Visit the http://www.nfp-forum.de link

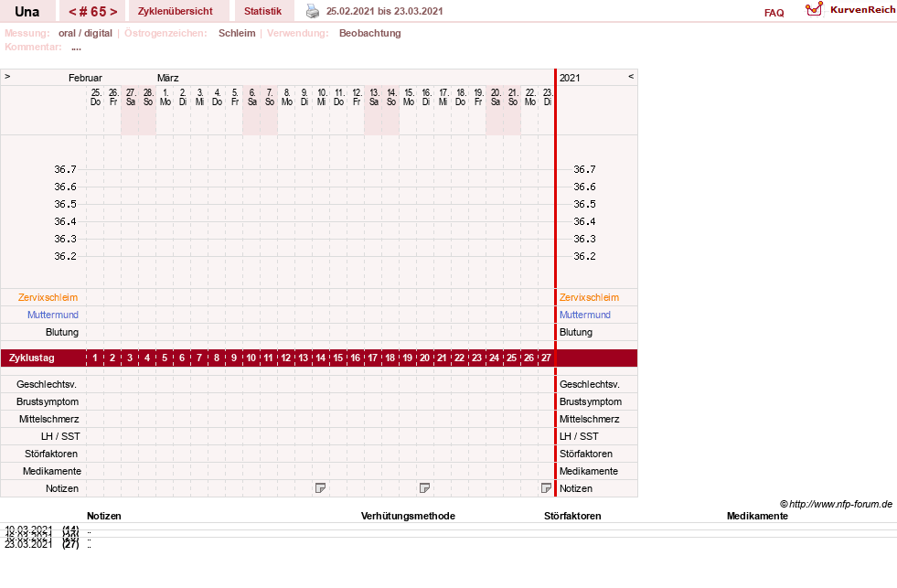click(840, 504)
